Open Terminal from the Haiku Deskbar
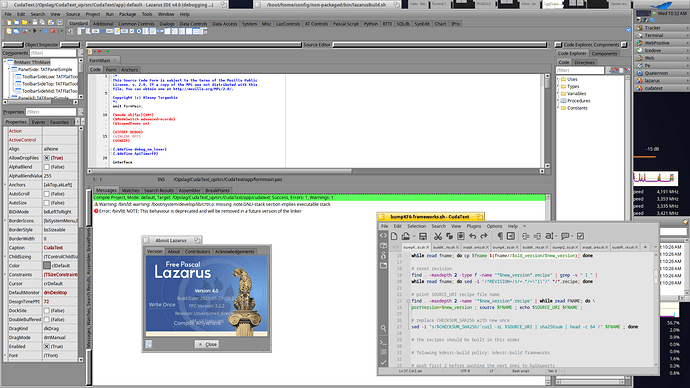690x388 pixels. coord(654,35)
